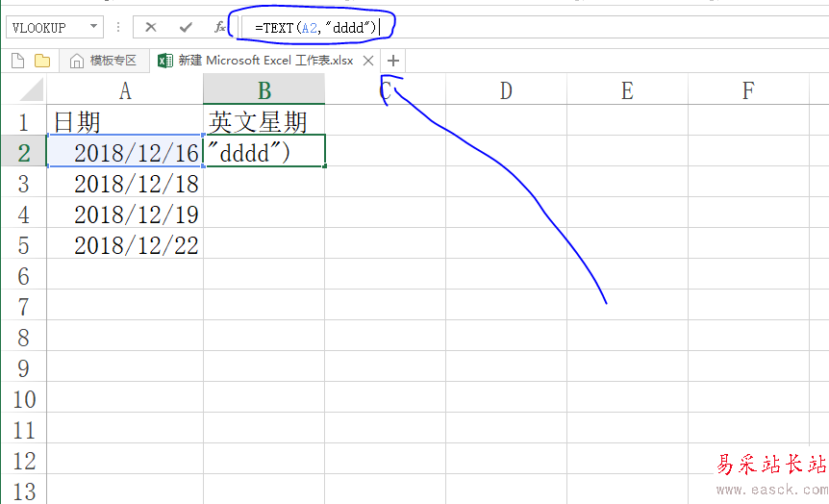Image resolution: width=829 pixels, height=504 pixels.
Task: Click the select-all corner triangle
Action: (31, 89)
